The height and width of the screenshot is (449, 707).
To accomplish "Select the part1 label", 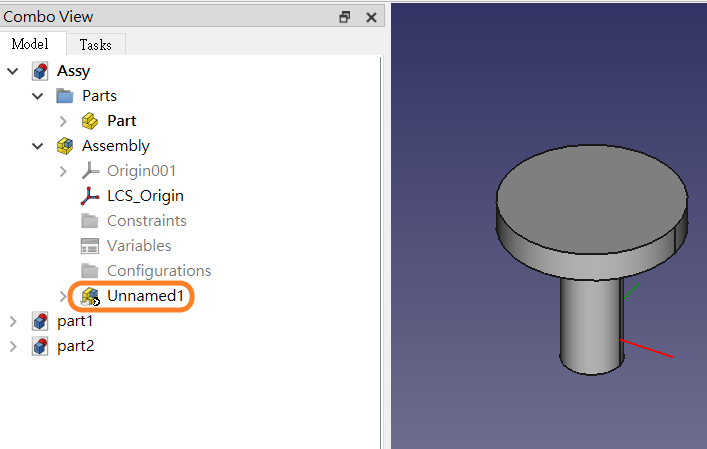I will click(75, 321).
